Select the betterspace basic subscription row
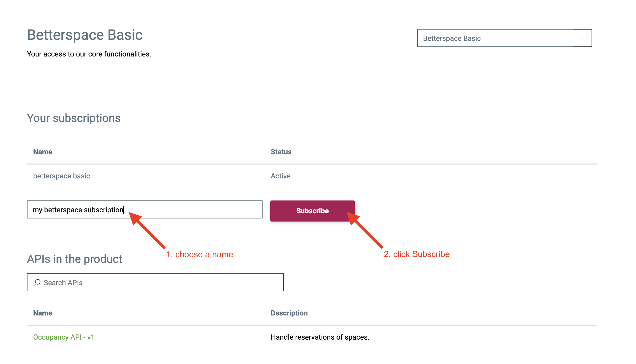This screenshot has width=636, height=364. [x=62, y=176]
